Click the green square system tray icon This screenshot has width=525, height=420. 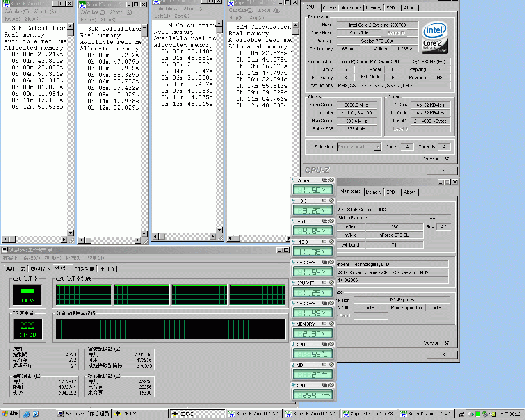pos(478,414)
